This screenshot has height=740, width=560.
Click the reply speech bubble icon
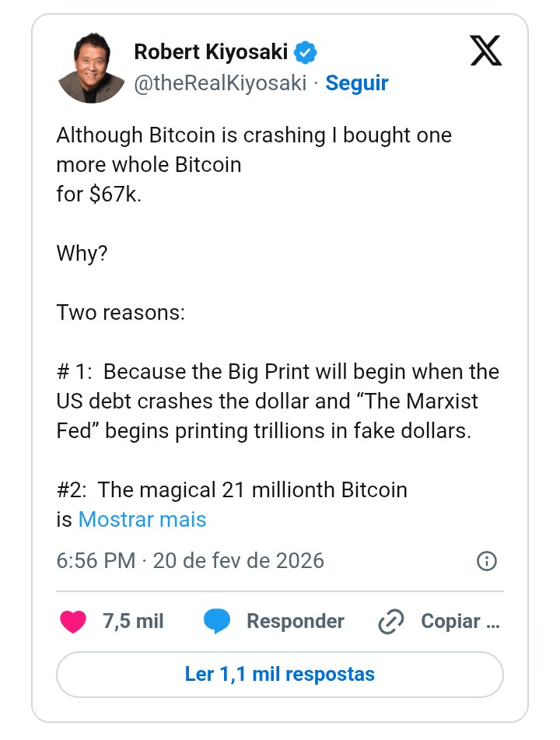[x=217, y=621]
